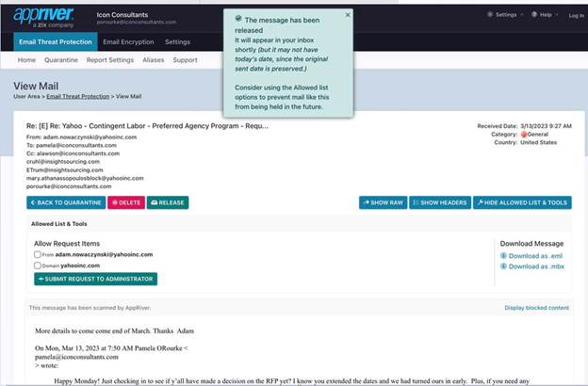Open Report Settings submenu
Viewport: 588px width, 386px height.
pos(110,59)
